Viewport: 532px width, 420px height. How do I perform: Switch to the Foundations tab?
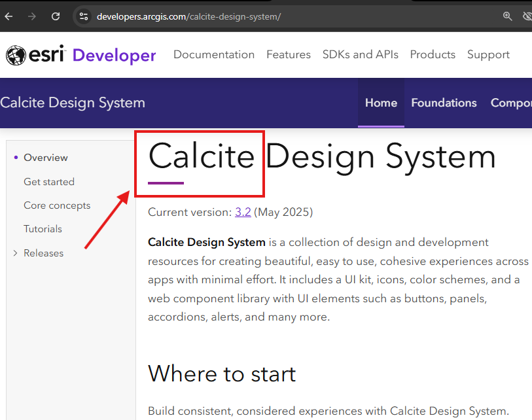pyautogui.click(x=444, y=103)
